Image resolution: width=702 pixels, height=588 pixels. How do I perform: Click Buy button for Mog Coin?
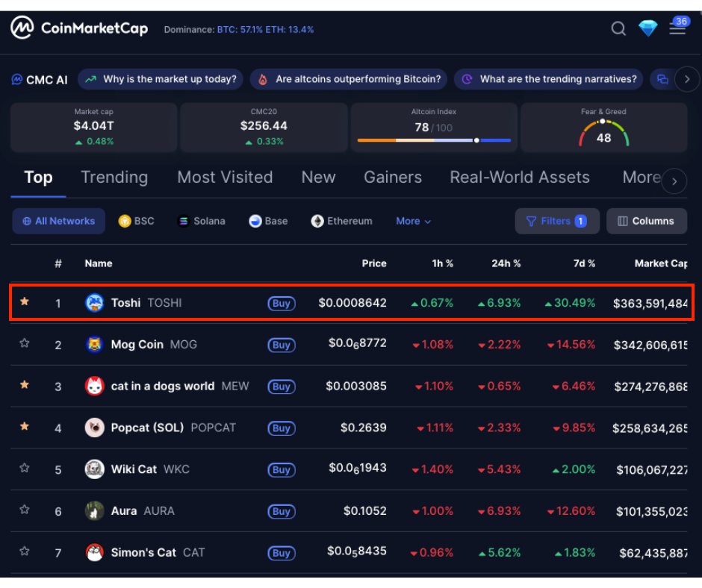[281, 345]
